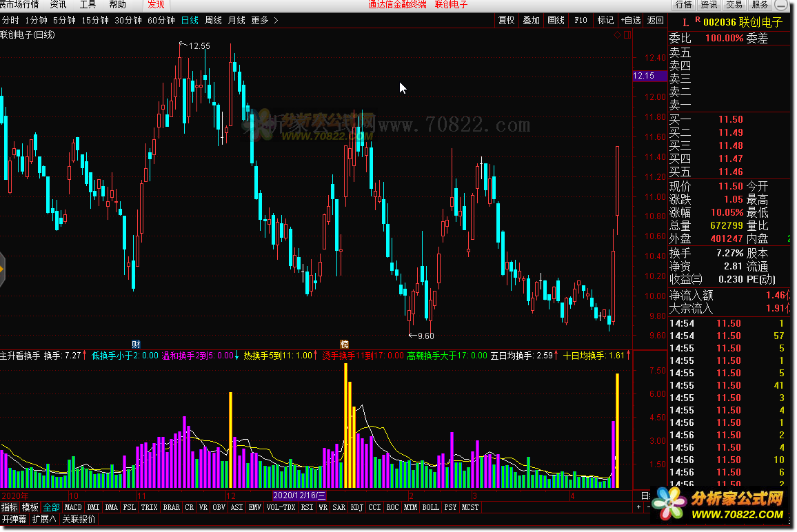Select the 指标 tab at the bottom

click(9, 507)
